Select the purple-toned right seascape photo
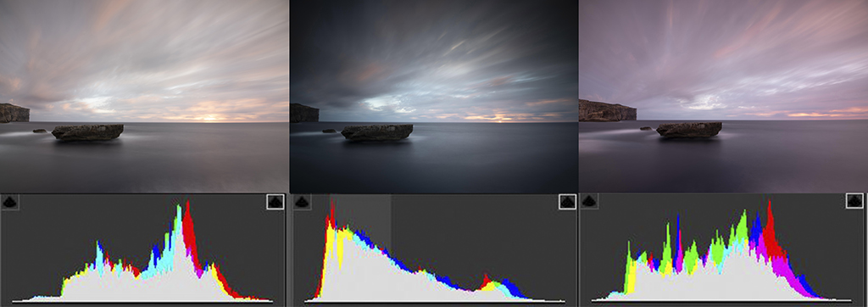The height and width of the screenshot is (307, 868). [724, 96]
